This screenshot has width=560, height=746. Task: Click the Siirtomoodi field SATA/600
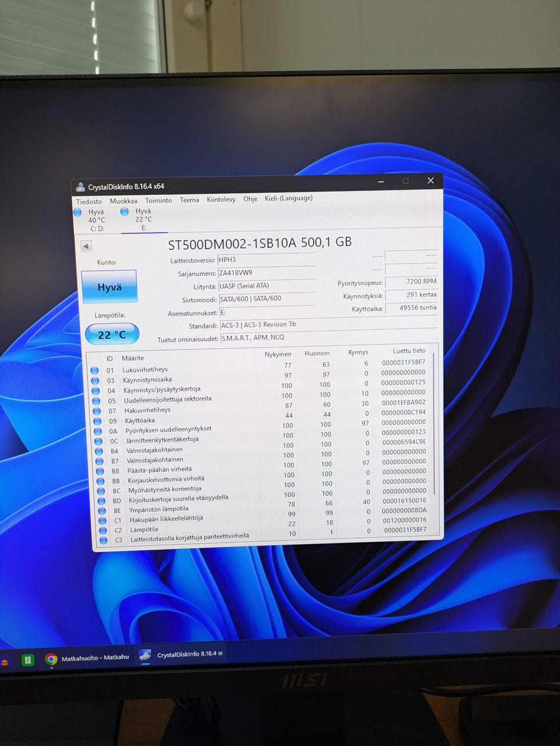click(267, 299)
